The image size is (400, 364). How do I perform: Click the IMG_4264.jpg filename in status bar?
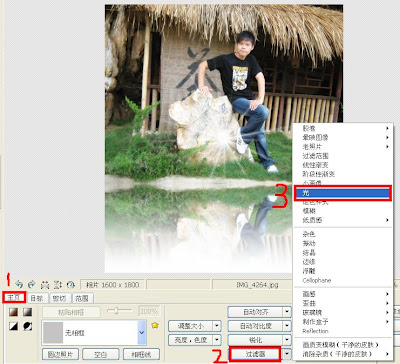coord(257,285)
